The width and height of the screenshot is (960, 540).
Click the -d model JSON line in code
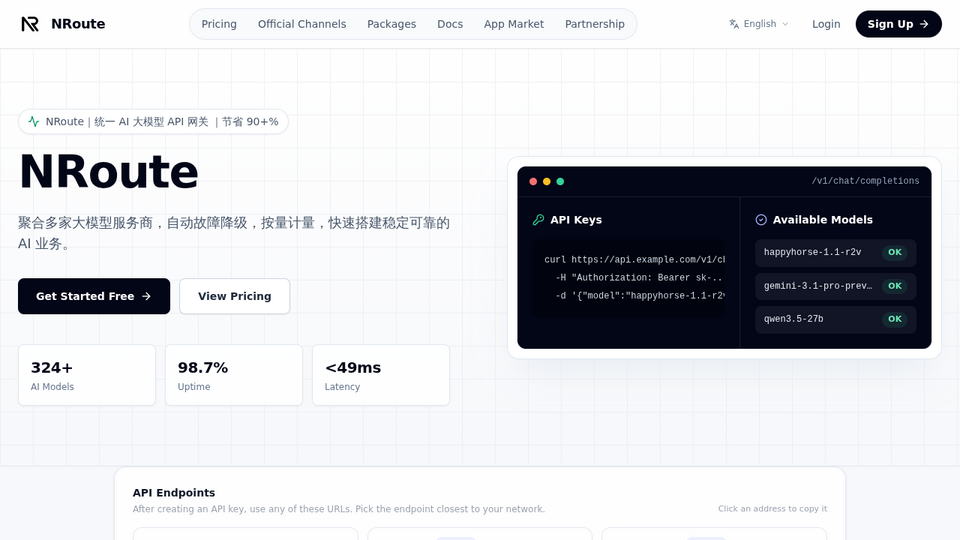(x=640, y=296)
